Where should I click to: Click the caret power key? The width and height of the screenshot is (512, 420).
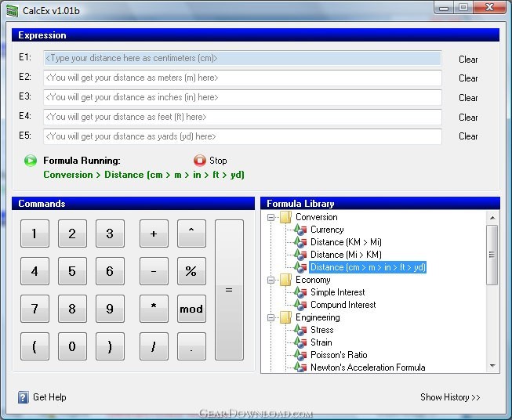click(191, 234)
